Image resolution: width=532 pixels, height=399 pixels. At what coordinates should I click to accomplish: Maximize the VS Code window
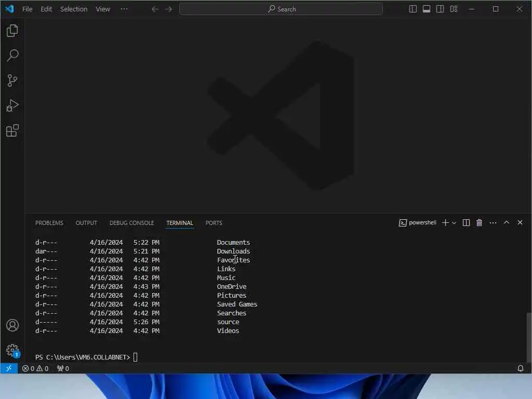tap(495, 9)
